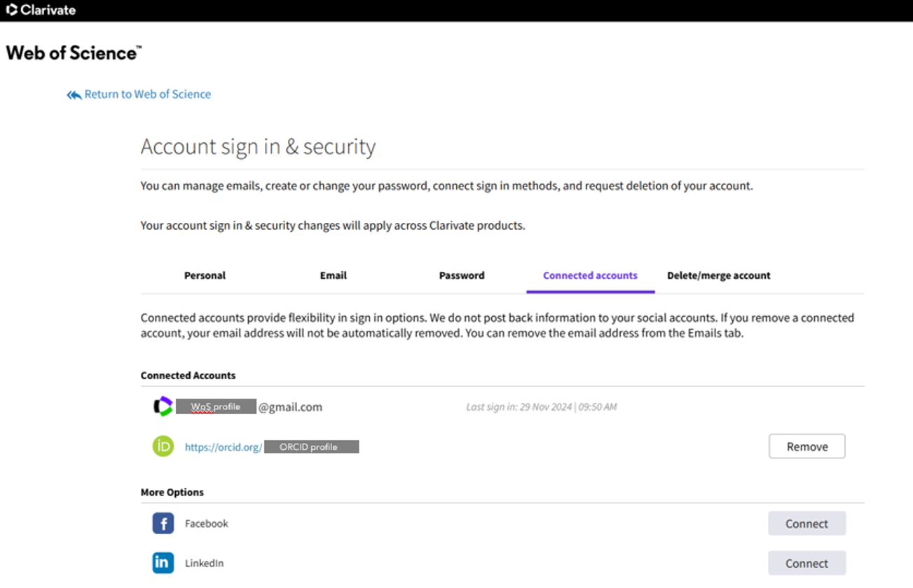The height and width of the screenshot is (588, 913).
Task: Connect the Facebook account
Action: click(x=806, y=524)
